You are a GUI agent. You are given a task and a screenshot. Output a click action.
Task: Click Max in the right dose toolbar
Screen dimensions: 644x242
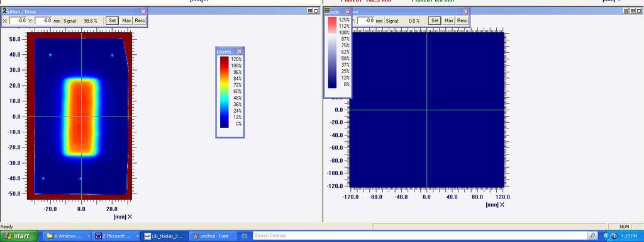[449, 21]
